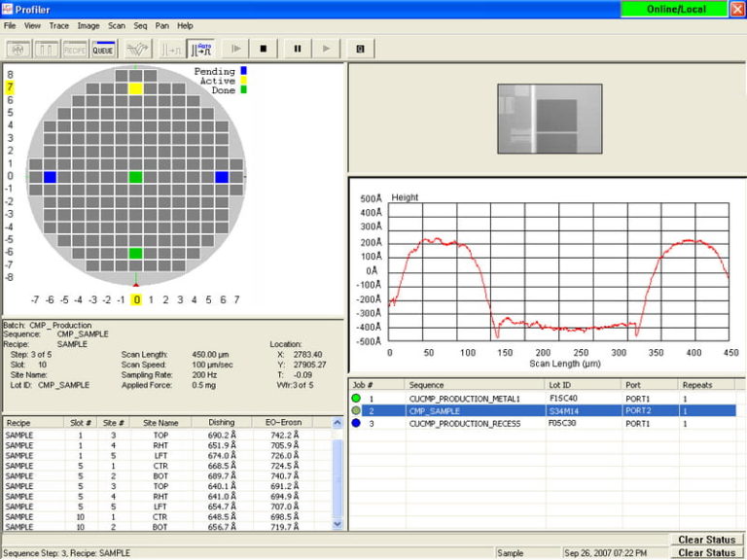This screenshot has width=747, height=560.
Task: Select job 3 blue status indicator
Action: 356,424
